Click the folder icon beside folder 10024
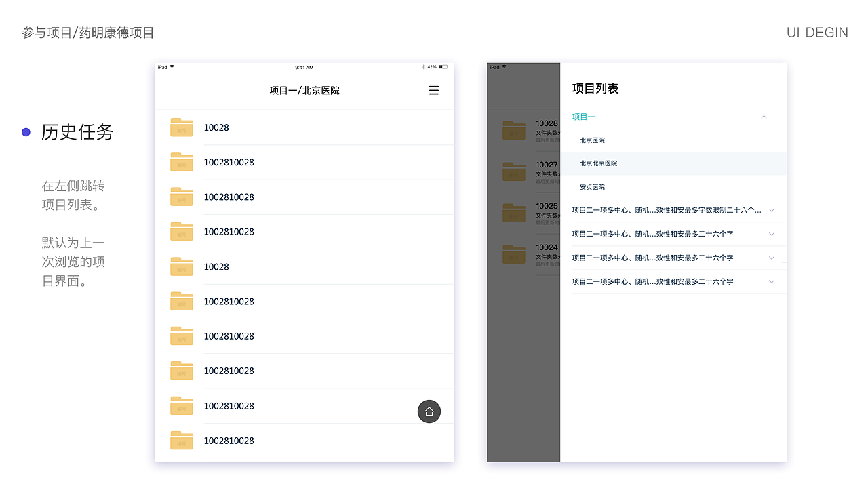 pyautogui.click(x=513, y=253)
